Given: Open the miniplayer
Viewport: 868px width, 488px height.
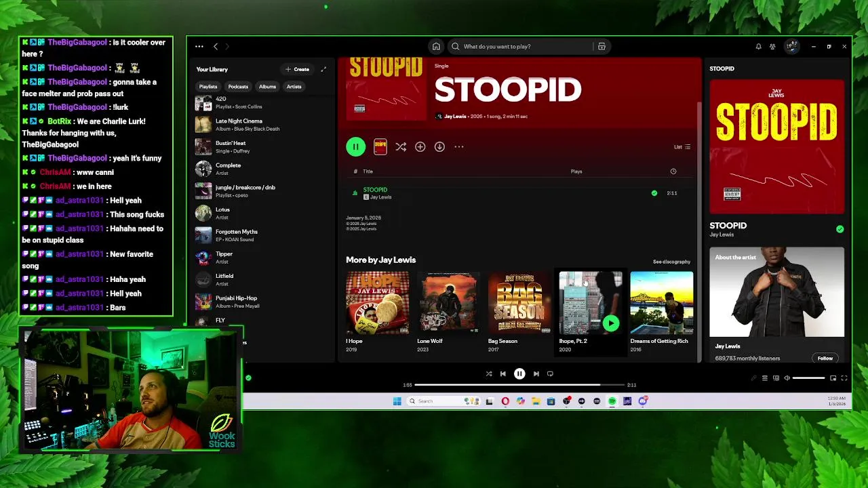Looking at the screenshot, I should click(833, 378).
